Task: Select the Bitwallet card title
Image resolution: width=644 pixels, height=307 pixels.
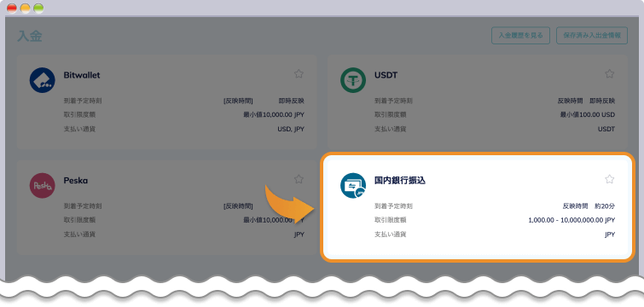Action: coord(82,75)
